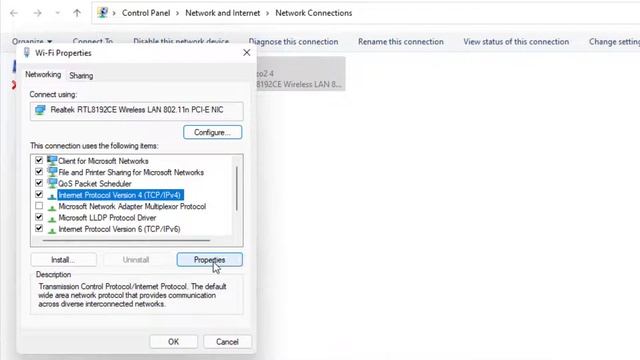The image size is (640, 360).
Task: Click the Install button
Action: [63, 260]
